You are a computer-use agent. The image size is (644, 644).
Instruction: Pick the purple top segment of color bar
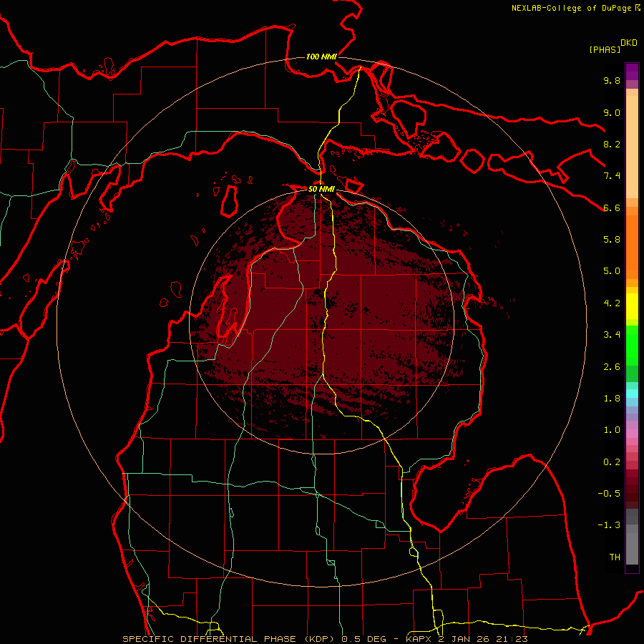click(x=632, y=72)
